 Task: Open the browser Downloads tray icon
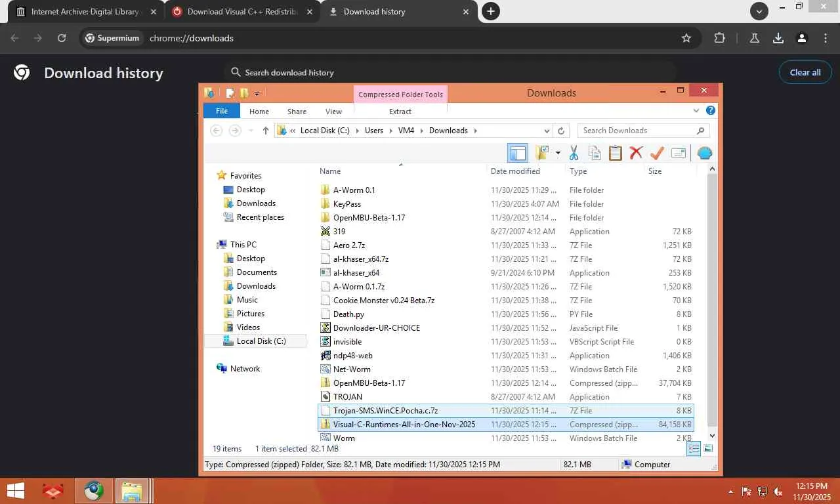point(778,38)
